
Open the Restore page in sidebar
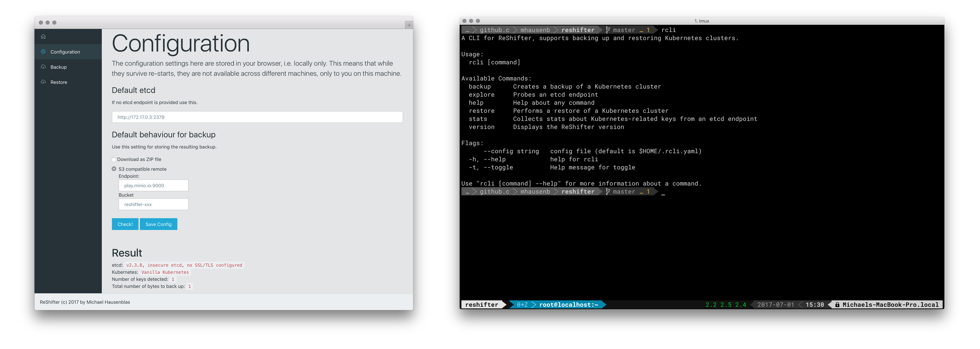click(x=59, y=82)
